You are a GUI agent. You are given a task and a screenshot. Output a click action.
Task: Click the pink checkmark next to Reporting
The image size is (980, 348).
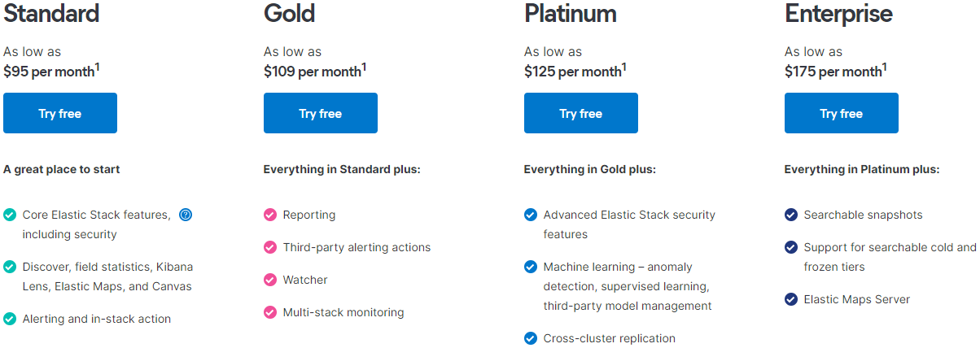click(270, 215)
